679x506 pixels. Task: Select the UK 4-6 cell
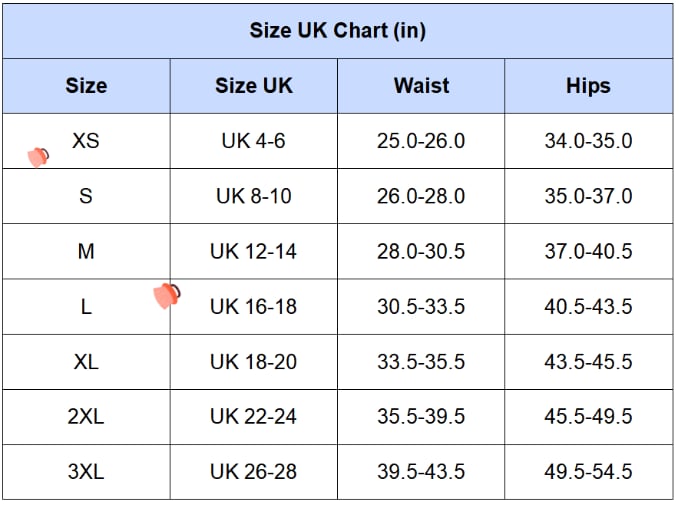click(x=254, y=141)
